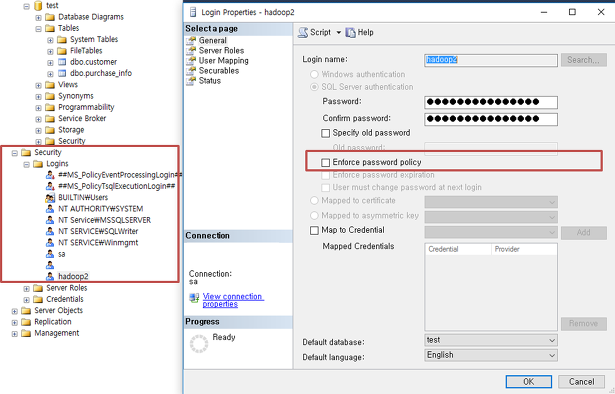Click the Help button label
Image resolution: width=615 pixels, height=394 pixels.
point(366,33)
